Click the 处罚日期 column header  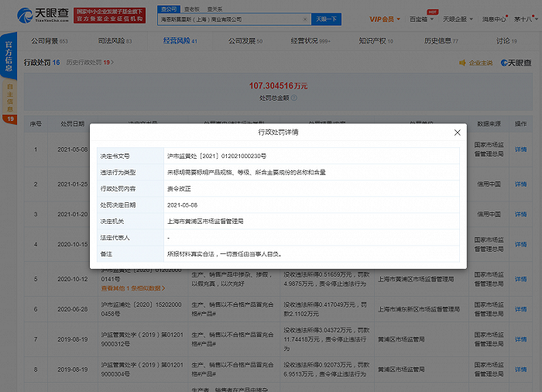[72, 123]
